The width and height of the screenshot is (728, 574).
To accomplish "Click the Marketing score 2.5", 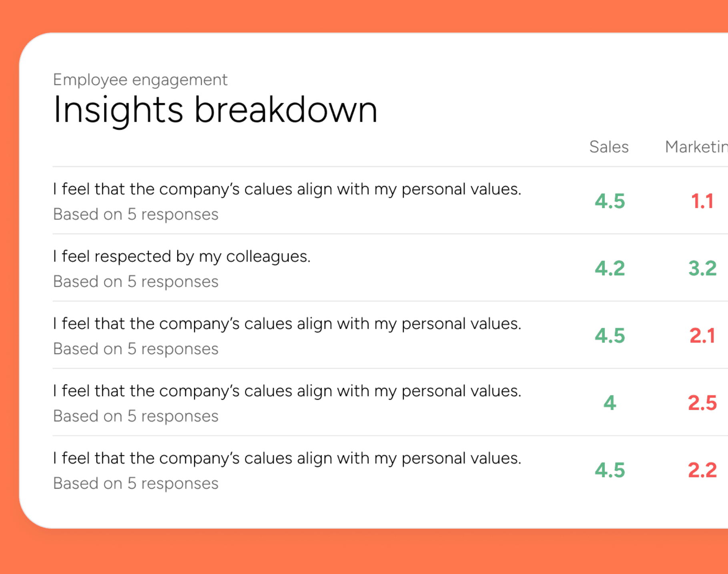I will (x=702, y=403).
